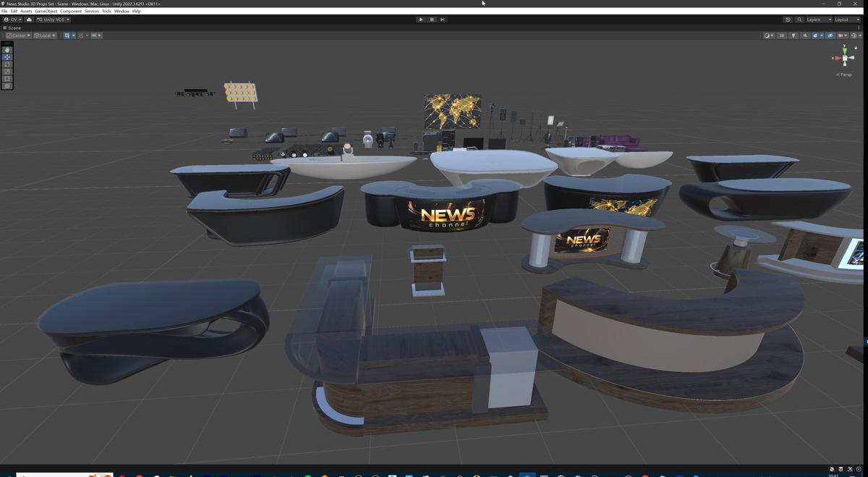
Task: Open the Assets menu
Action: [26, 12]
